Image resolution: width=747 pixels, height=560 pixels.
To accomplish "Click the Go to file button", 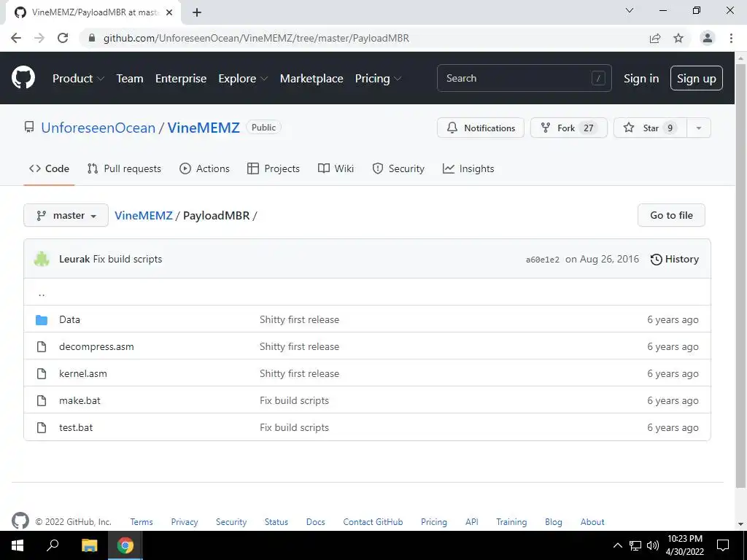I will coord(671,215).
